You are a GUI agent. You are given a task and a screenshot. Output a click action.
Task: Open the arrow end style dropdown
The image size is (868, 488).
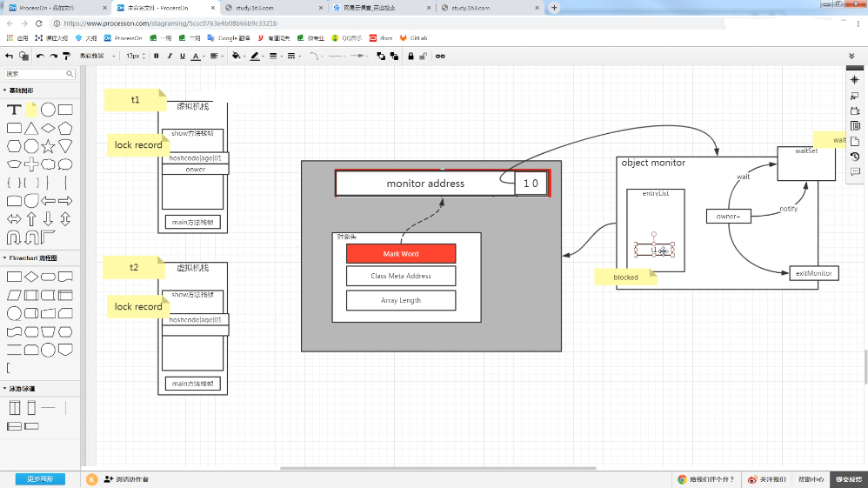click(x=360, y=56)
